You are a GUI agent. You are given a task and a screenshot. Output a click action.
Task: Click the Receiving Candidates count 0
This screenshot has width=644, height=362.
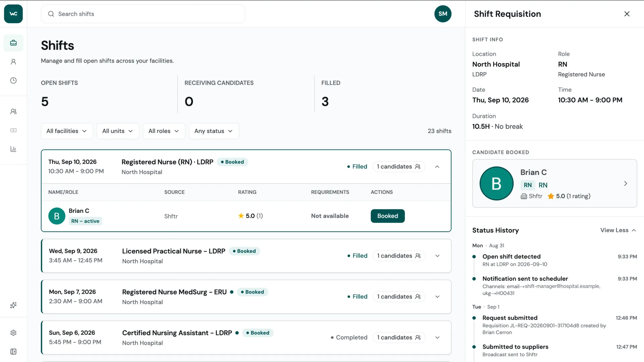(x=189, y=102)
